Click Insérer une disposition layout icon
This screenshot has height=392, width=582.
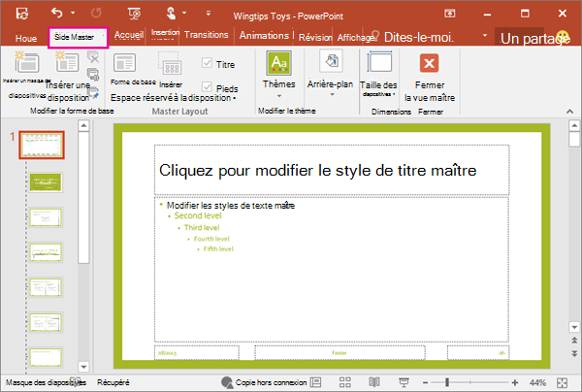tap(67, 62)
